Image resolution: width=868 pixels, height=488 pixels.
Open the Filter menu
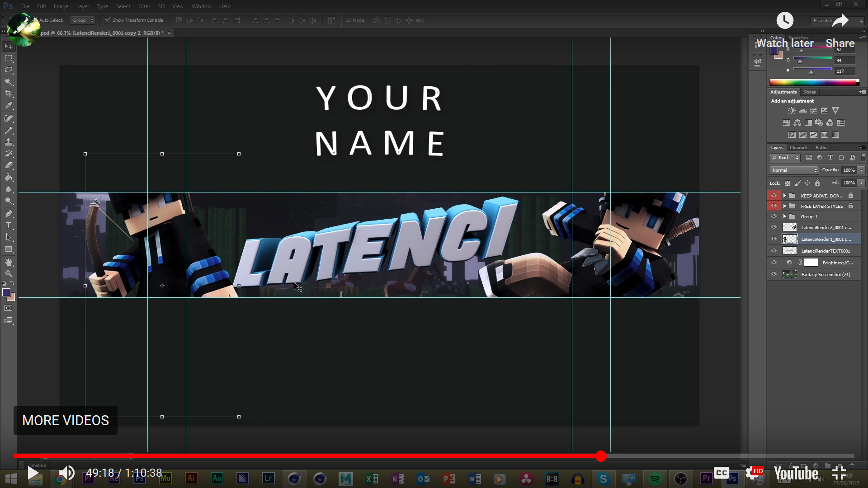coord(144,6)
